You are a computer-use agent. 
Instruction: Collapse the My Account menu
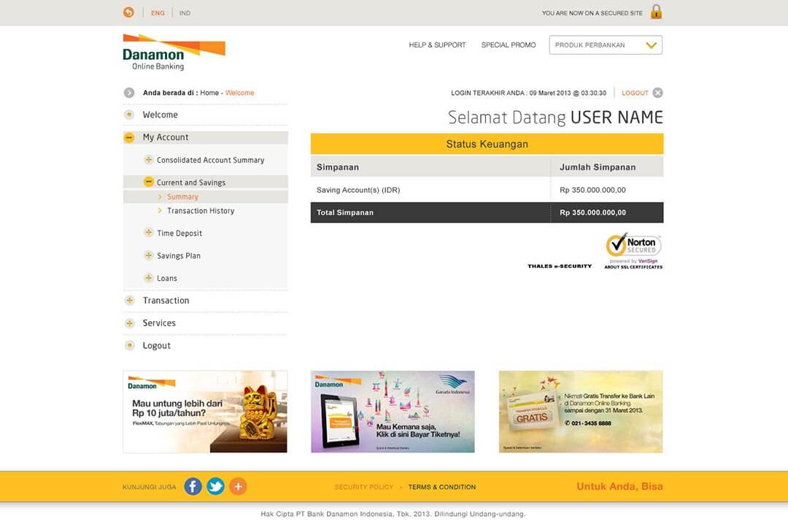click(128, 136)
